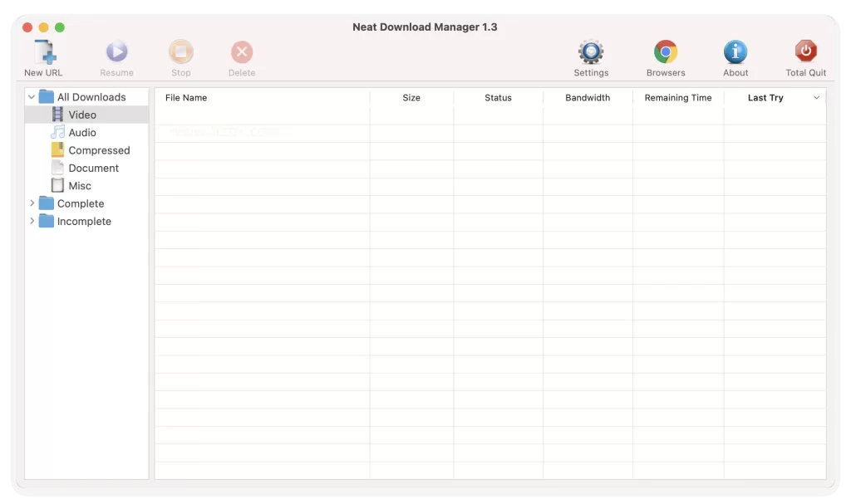The height and width of the screenshot is (504, 851).
Task: Open the Settings panel
Action: (x=590, y=55)
